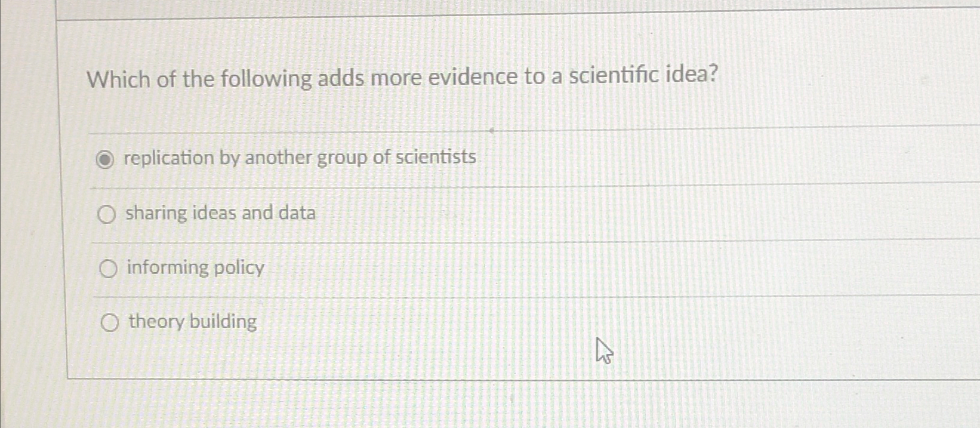Click the "informing policy" answer label
The image size is (980, 428).
coord(195,268)
